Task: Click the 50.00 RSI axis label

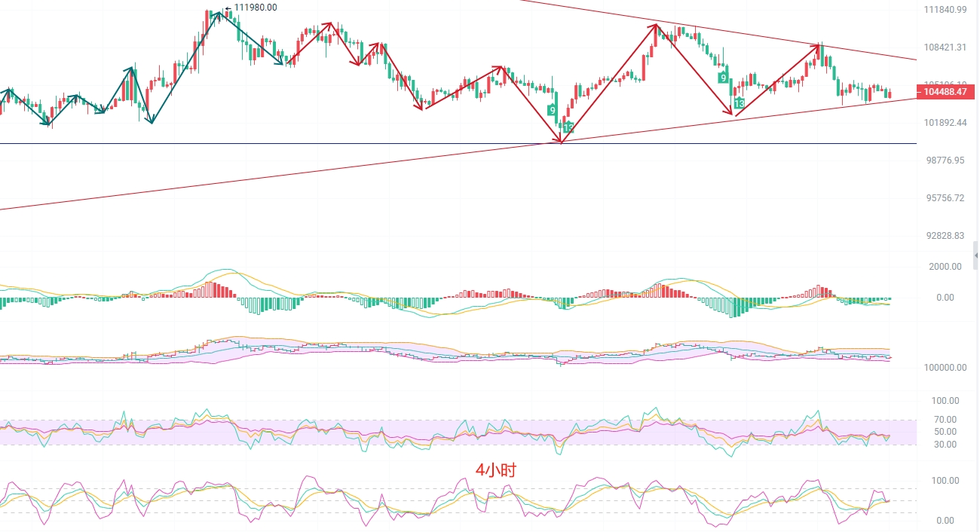Action: [x=945, y=432]
